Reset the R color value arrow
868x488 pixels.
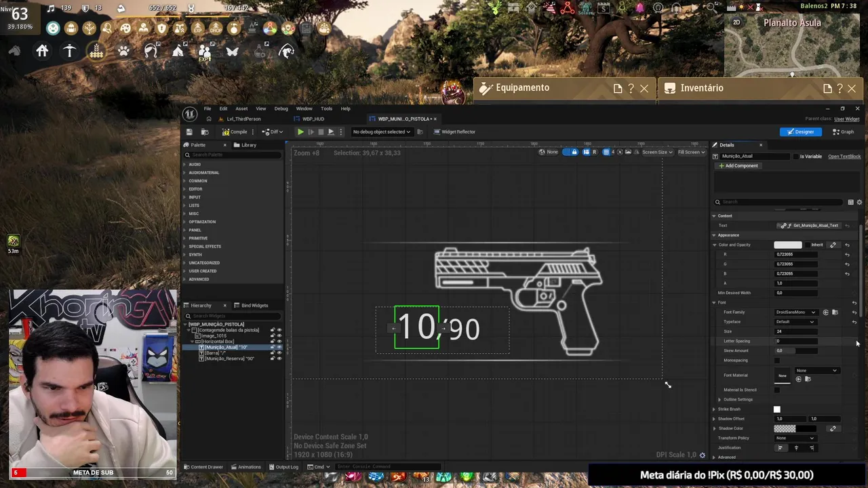(x=847, y=255)
